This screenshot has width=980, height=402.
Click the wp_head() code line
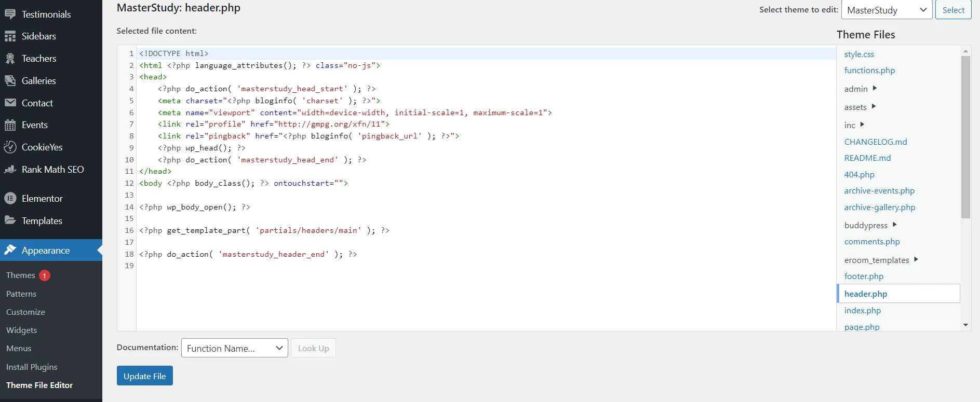(x=202, y=148)
